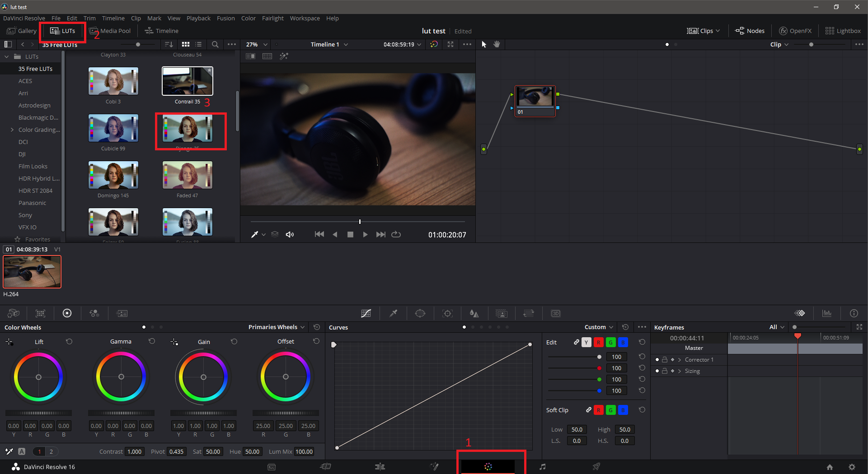Open the Scopes panel icon

827,313
